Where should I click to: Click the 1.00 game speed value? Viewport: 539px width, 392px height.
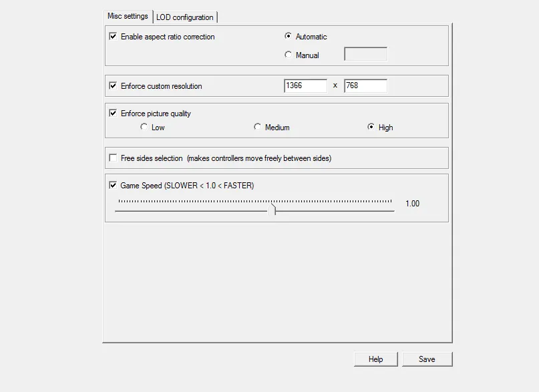click(x=413, y=204)
